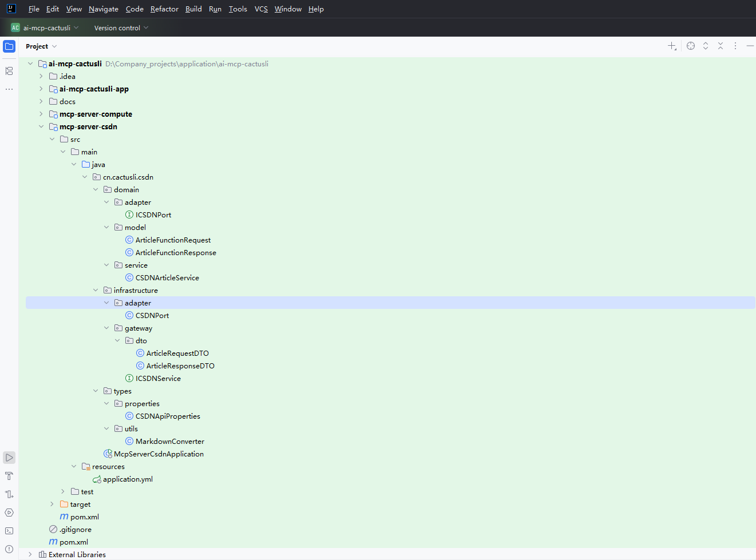The image size is (756, 560).
Task: Select McpServerCsdnApplication class icon
Action: (108, 454)
